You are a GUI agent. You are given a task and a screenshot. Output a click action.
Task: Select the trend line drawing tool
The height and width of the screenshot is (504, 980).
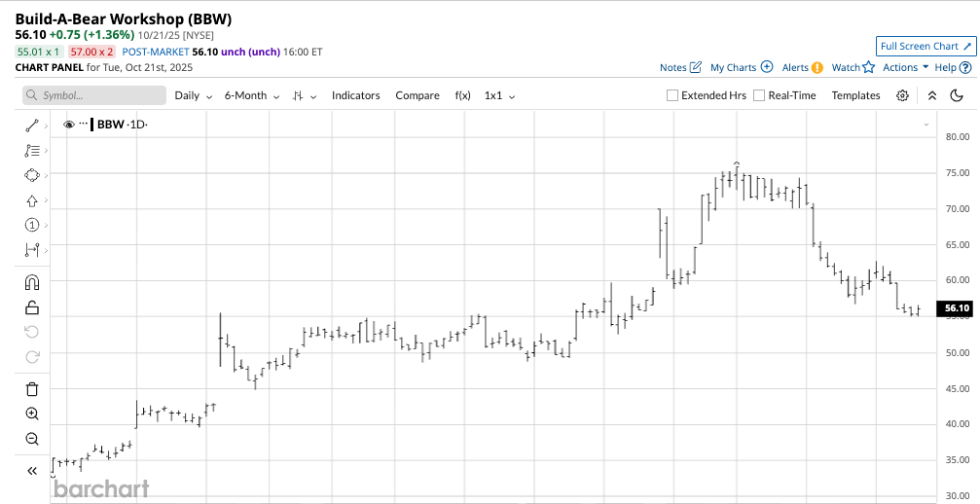[x=31, y=126]
